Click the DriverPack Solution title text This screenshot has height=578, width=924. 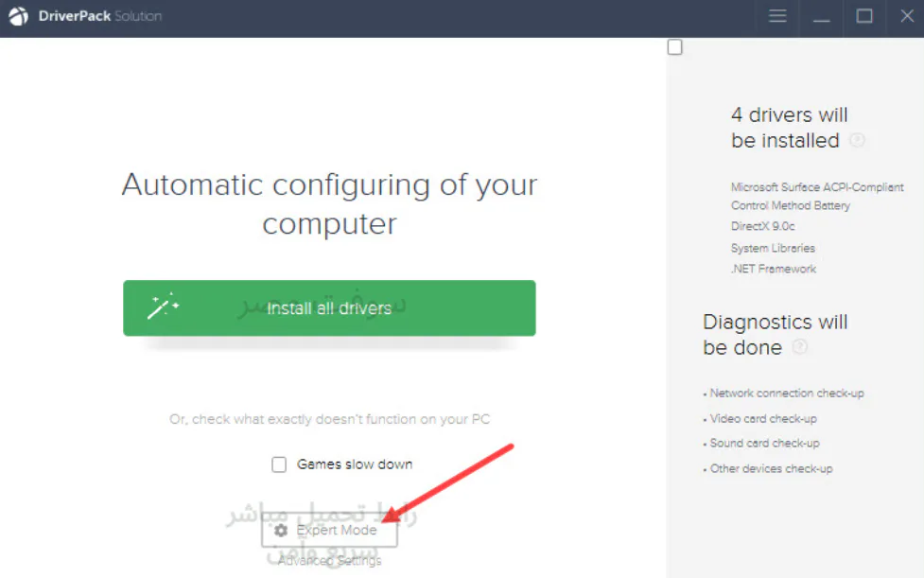coord(99,16)
